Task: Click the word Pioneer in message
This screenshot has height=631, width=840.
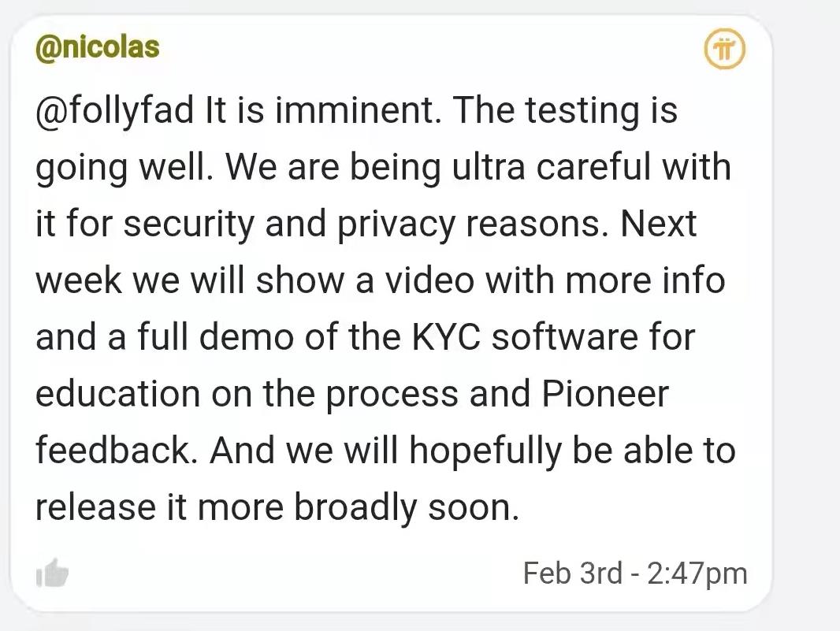Action: coord(605,393)
